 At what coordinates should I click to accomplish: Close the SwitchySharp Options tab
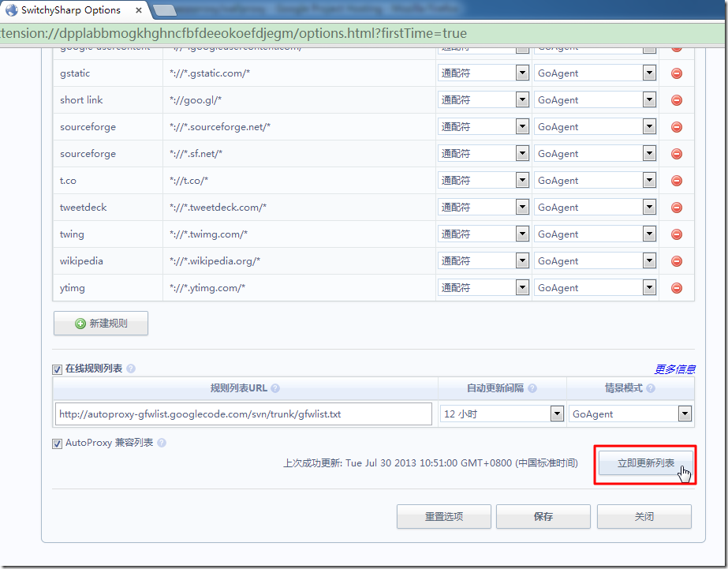click(138, 10)
